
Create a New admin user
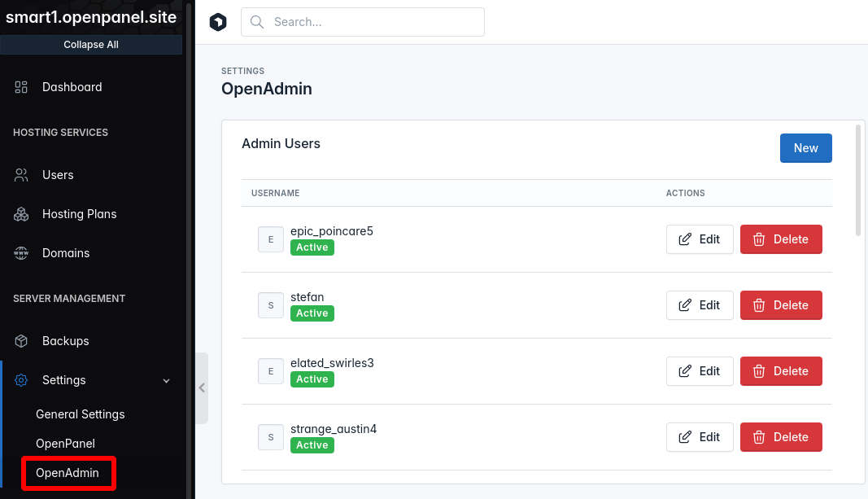pyautogui.click(x=805, y=148)
